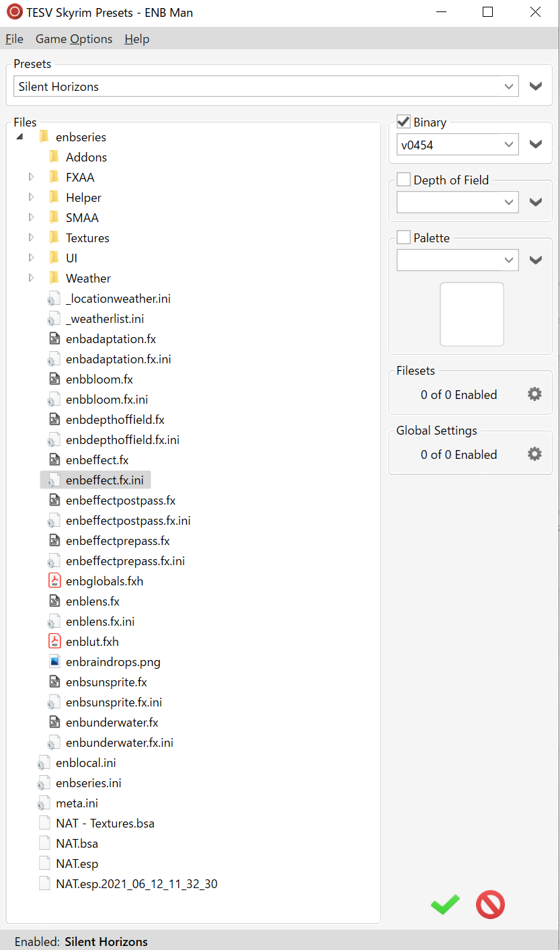
Task: Click Filesets '0 of 0 Enabled' text
Action: (x=459, y=394)
